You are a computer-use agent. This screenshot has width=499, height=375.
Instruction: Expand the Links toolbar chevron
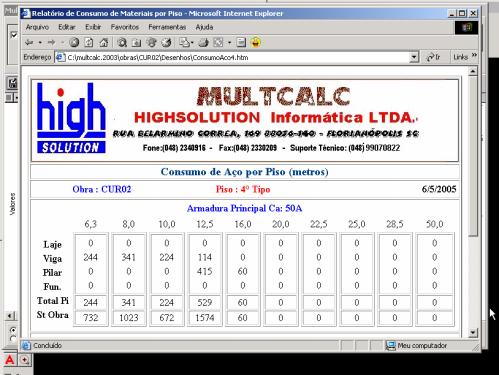pyautogui.click(x=474, y=55)
